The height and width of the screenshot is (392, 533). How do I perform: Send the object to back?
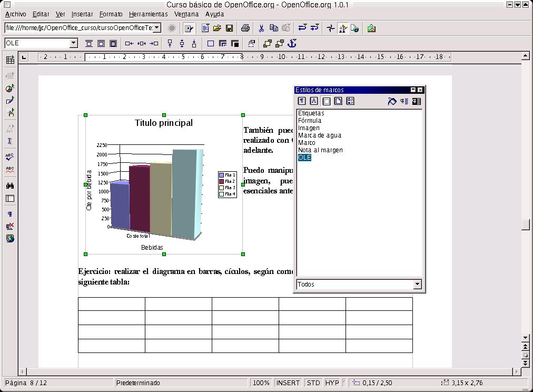click(280, 44)
